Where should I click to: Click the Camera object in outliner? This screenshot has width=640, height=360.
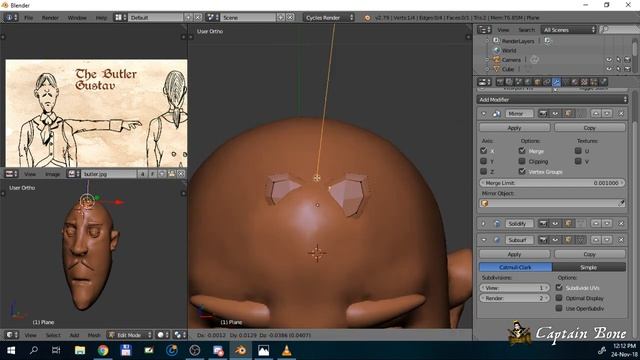(x=511, y=60)
